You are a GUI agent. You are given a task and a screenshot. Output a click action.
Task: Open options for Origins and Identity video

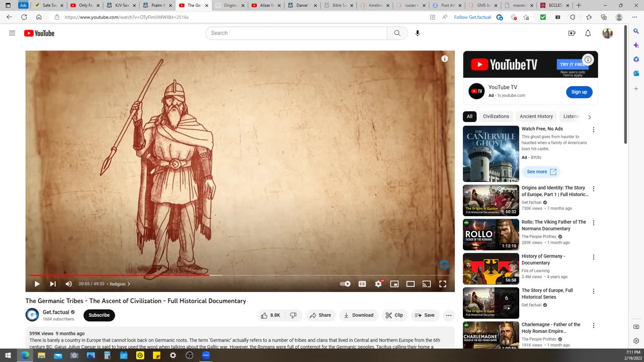594,189
